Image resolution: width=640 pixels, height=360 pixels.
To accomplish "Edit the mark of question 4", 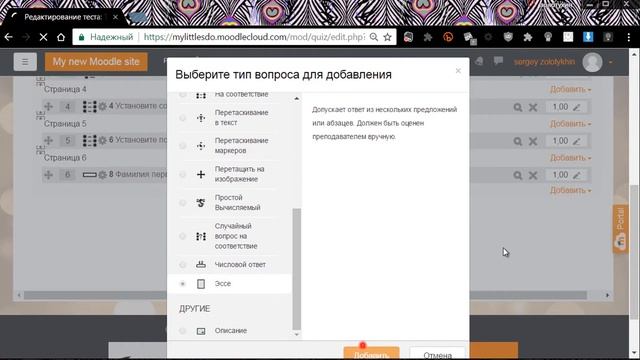I will (576, 107).
